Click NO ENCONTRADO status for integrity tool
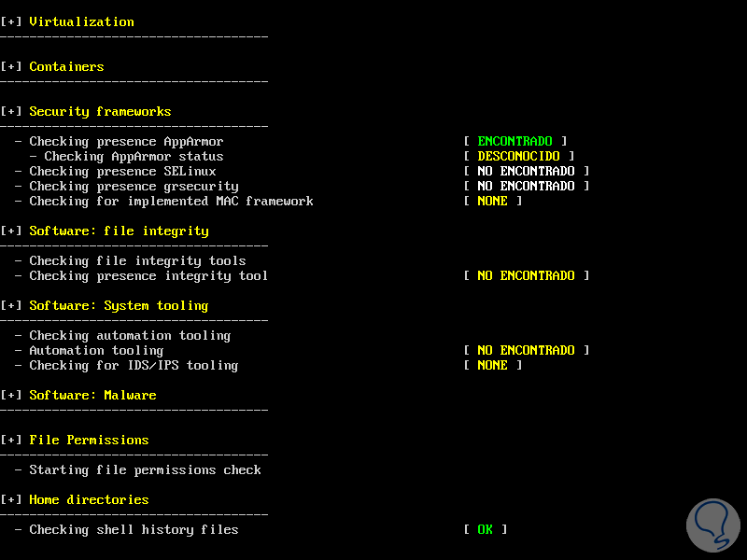This screenshot has height=560, width=747. point(526,275)
